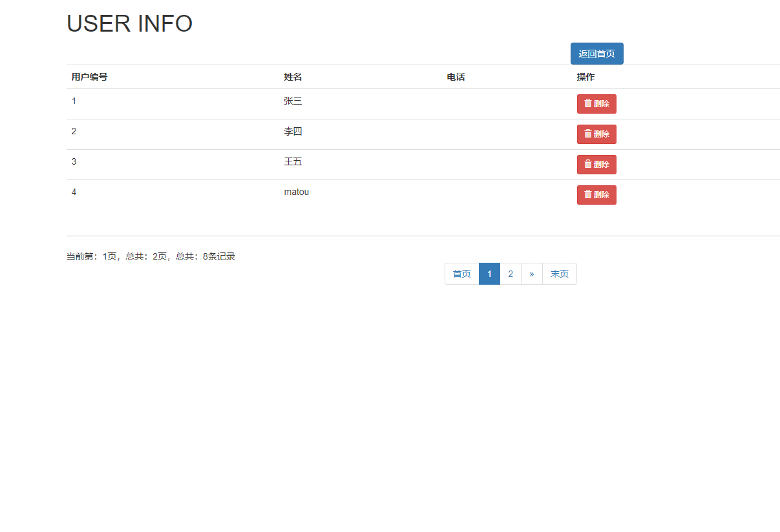Click the USER INFO heading
This screenshot has height=532, width=780.
point(130,24)
